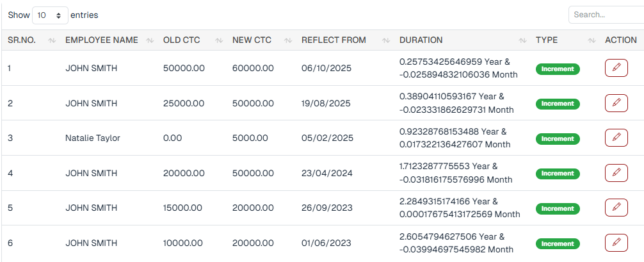Image resolution: width=644 pixels, height=262 pixels.
Task: Open the entries per page dropdown
Action: 50,15
